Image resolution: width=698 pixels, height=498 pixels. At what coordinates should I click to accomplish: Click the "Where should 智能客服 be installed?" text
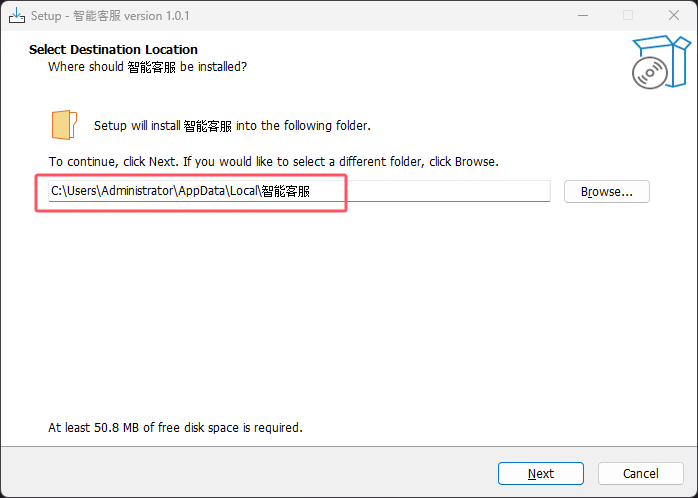click(147, 67)
